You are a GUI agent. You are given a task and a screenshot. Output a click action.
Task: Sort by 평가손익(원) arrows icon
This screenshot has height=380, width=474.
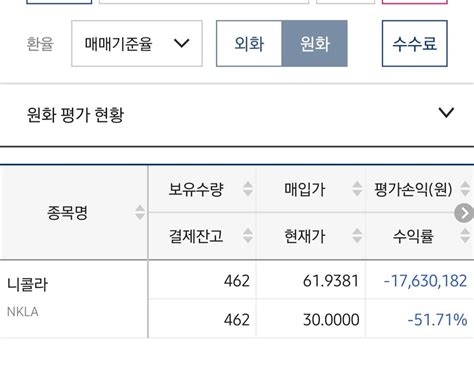click(x=465, y=189)
